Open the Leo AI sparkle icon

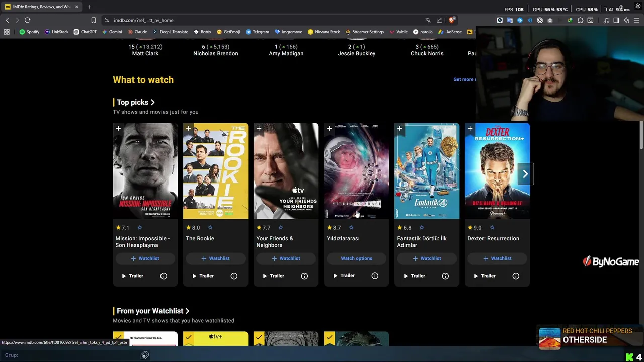pyautogui.click(x=626, y=20)
